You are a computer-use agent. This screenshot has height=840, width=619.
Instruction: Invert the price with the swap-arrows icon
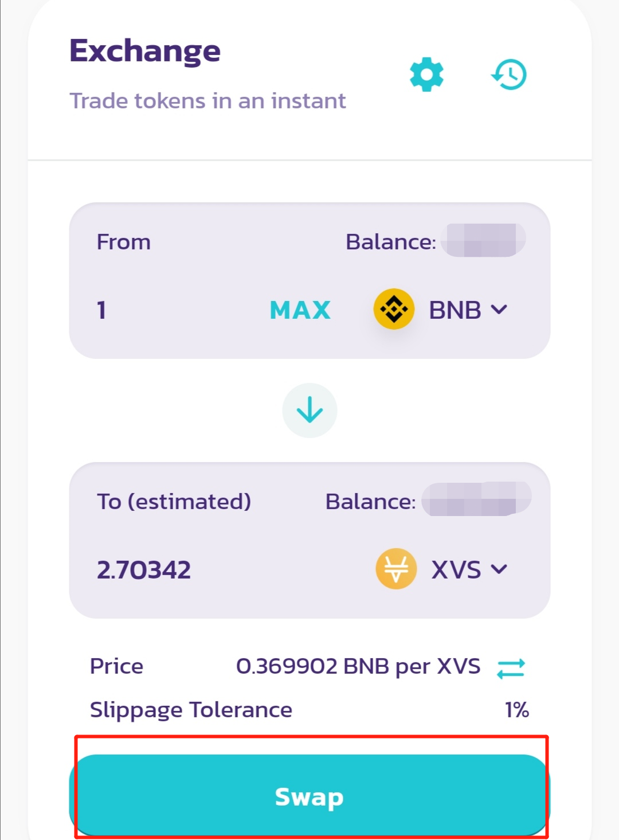tap(511, 668)
